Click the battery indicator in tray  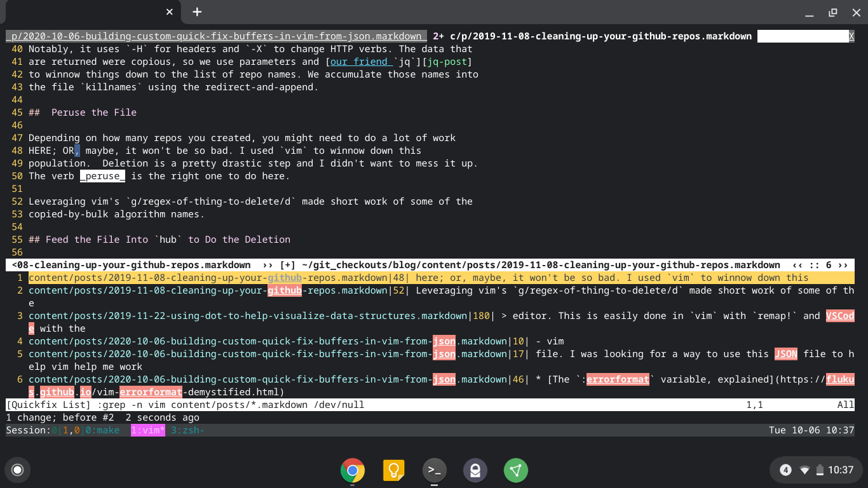tap(820, 470)
